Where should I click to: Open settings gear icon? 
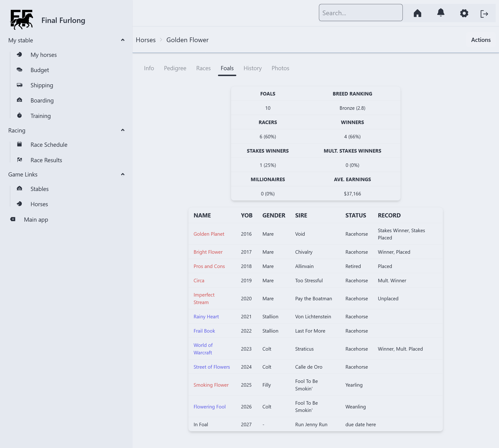coord(464,13)
